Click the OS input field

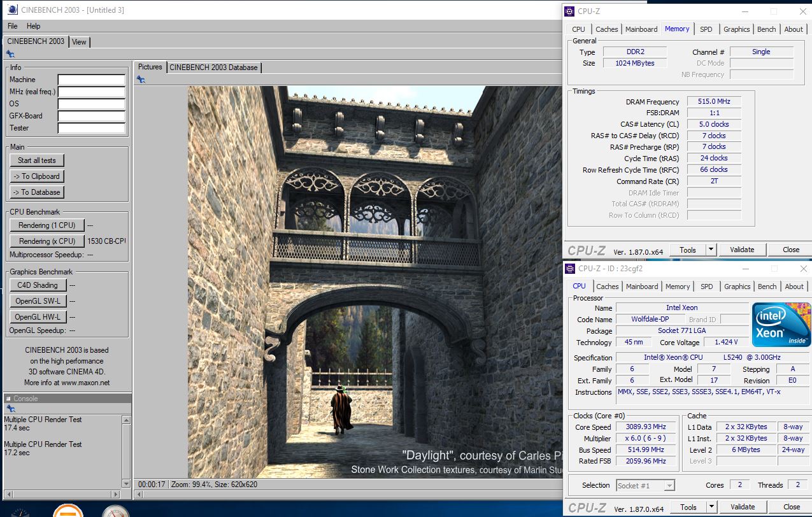tap(92, 104)
